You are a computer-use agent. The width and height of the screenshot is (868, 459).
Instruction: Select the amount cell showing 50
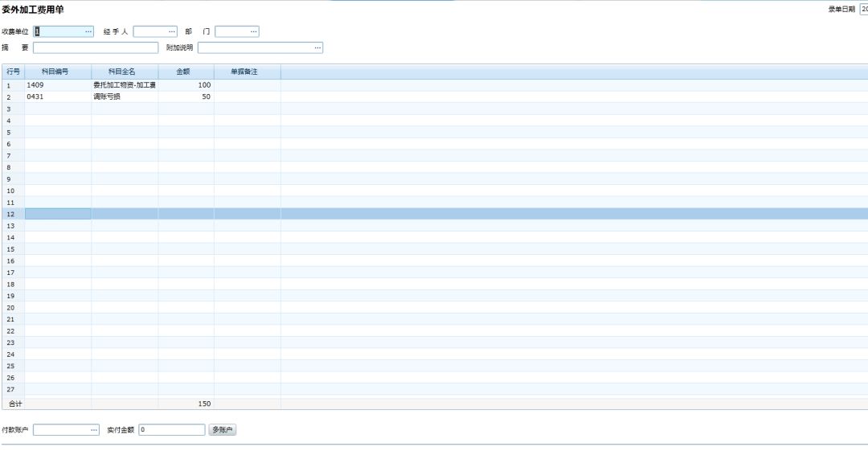pyautogui.click(x=186, y=97)
